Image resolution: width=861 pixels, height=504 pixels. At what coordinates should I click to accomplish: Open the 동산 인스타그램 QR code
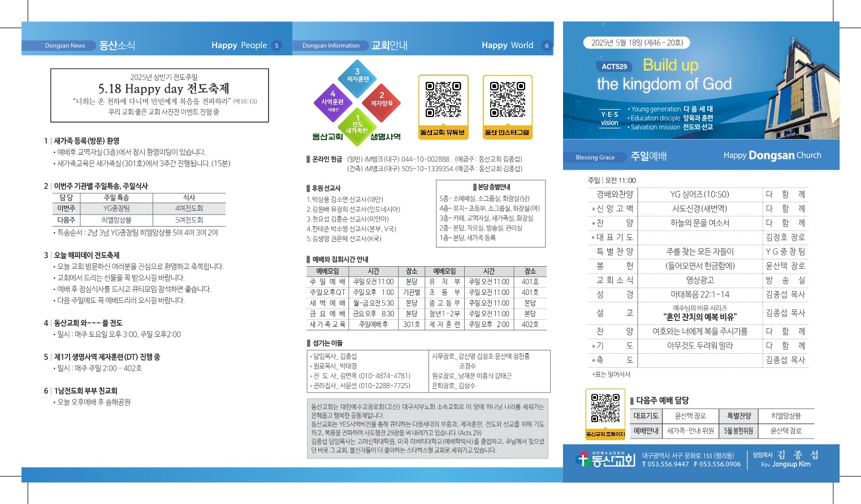pos(507,101)
